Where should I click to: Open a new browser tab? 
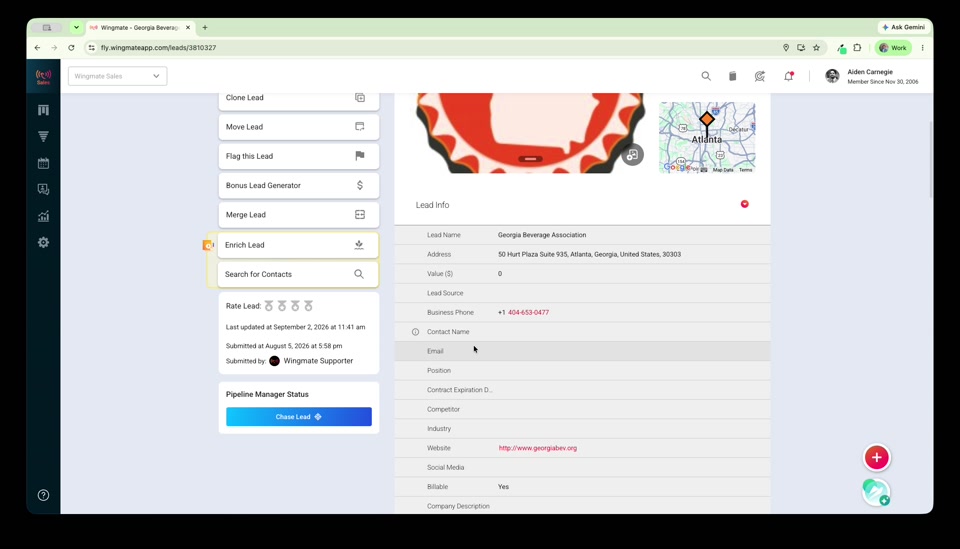point(205,28)
